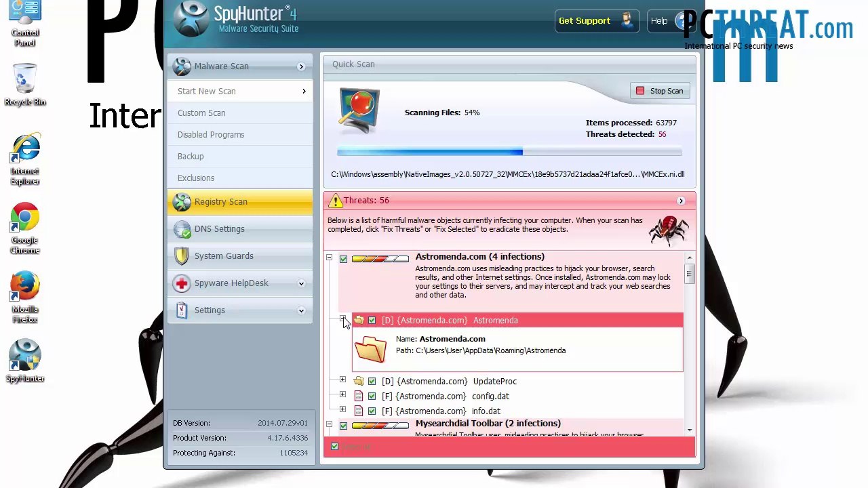
Task: Toggle the select-all checkbox under the threat list
Action: point(334,447)
